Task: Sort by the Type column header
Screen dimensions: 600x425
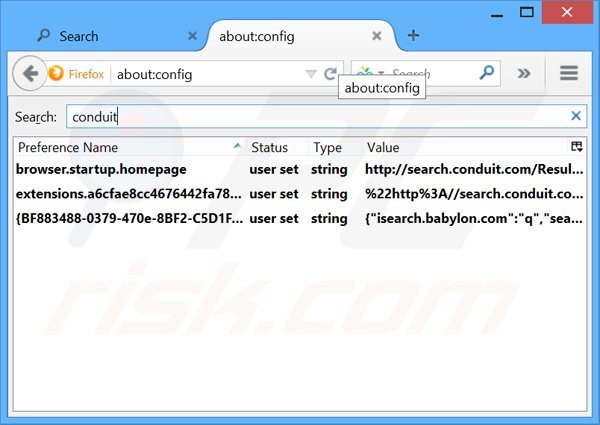Action: [x=335, y=147]
